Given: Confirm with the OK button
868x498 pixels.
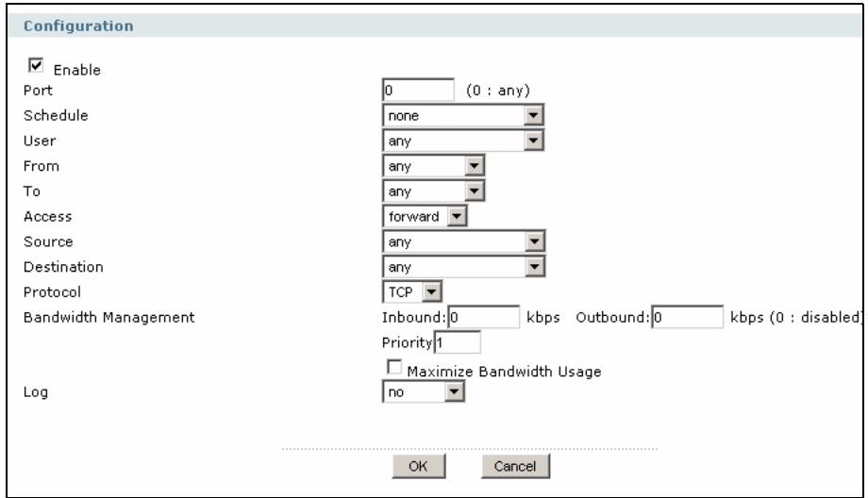Looking at the screenshot, I should tap(419, 467).
